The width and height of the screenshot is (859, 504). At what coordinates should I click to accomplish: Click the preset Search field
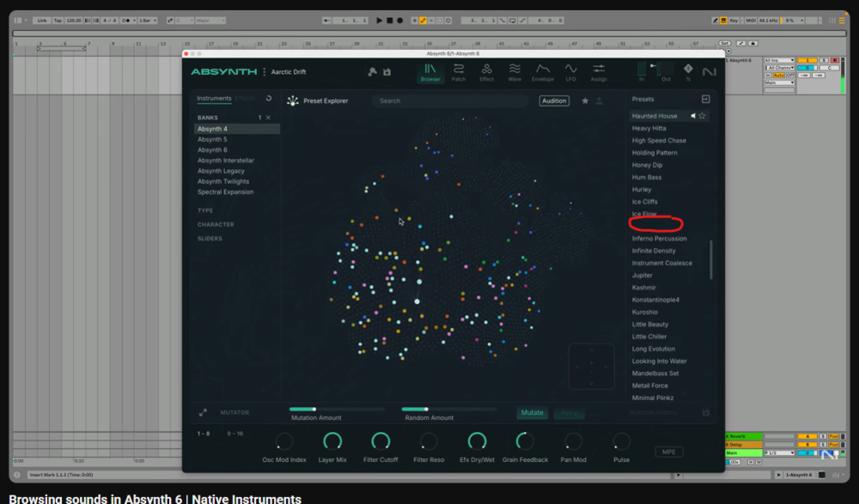[x=450, y=100]
